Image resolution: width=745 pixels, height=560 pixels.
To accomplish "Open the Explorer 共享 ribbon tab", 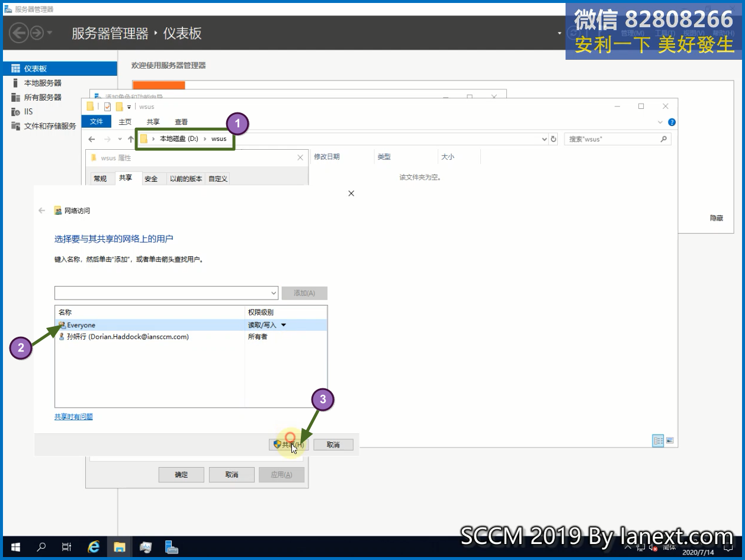I will [x=153, y=122].
